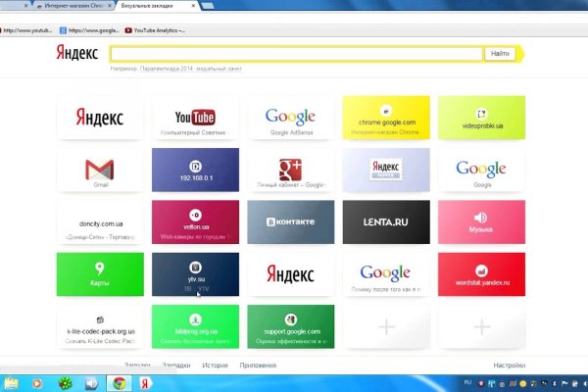The image size is (588, 392).
Task: Open the yellow chrome.google.com tile
Action: click(x=385, y=119)
